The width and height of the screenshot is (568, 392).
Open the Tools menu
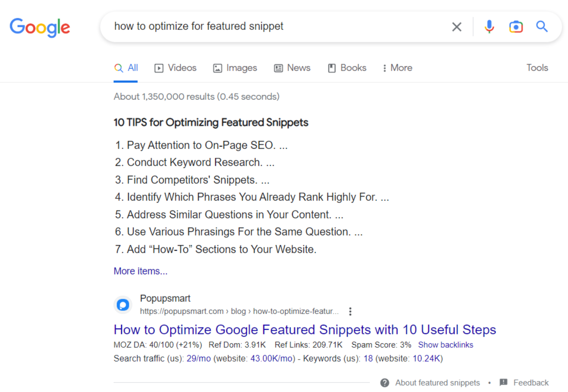pos(537,68)
